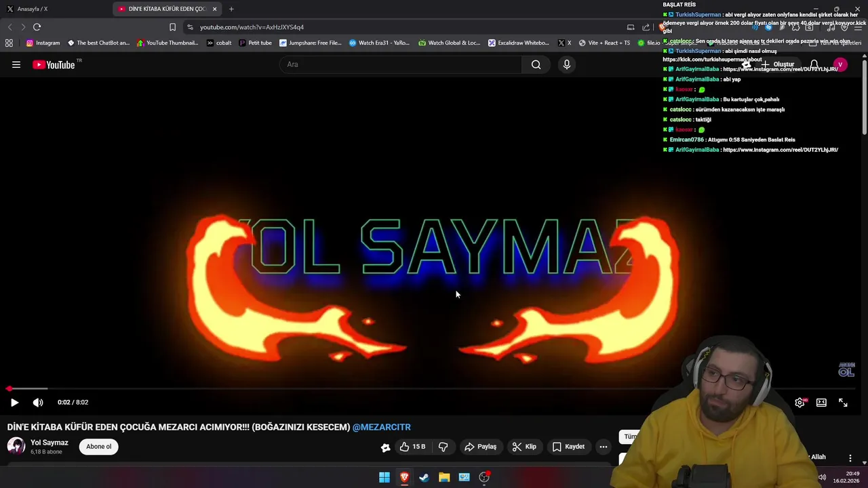Cast media icon in address bar
Image resolution: width=868 pixels, height=488 pixels.
coord(631,27)
